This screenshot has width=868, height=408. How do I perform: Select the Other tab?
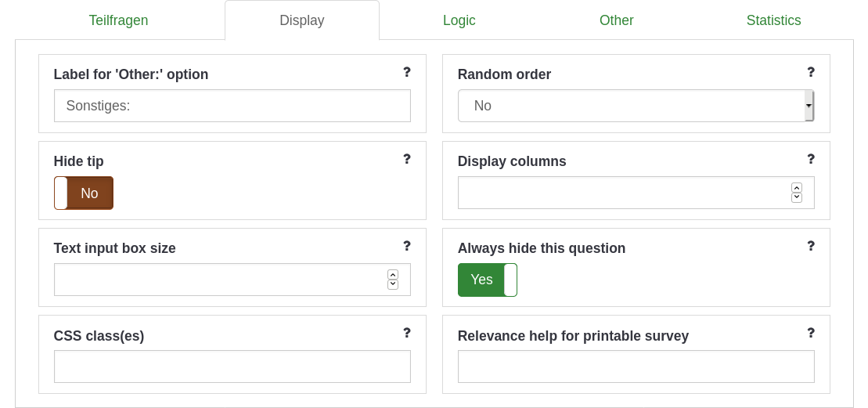617,20
